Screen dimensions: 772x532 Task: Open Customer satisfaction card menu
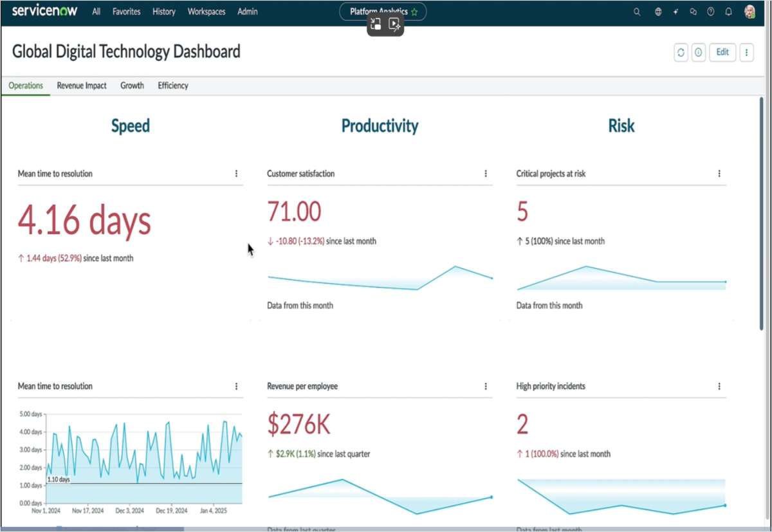pos(485,173)
